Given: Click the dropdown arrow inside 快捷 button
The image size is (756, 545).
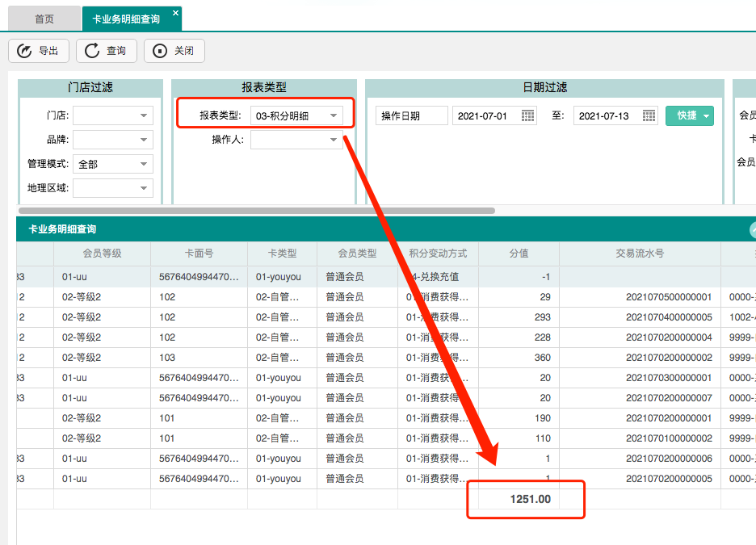Looking at the screenshot, I should click(x=706, y=115).
